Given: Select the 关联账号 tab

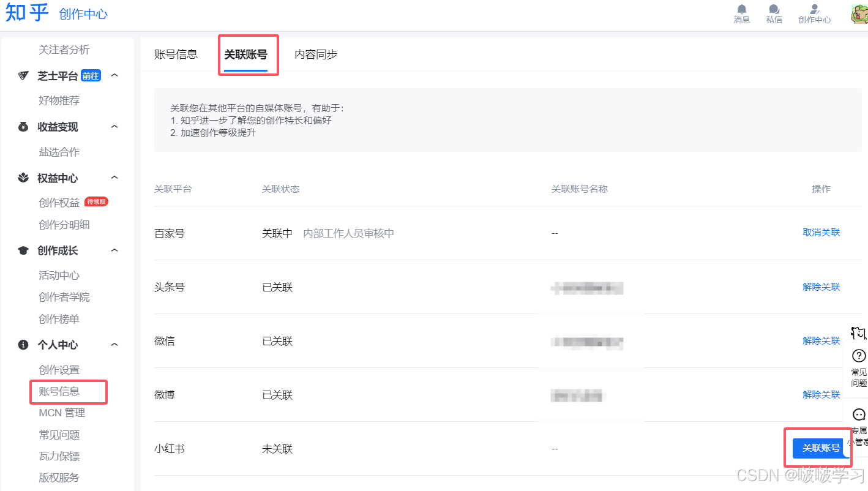Looking at the screenshot, I should click(x=245, y=54).
